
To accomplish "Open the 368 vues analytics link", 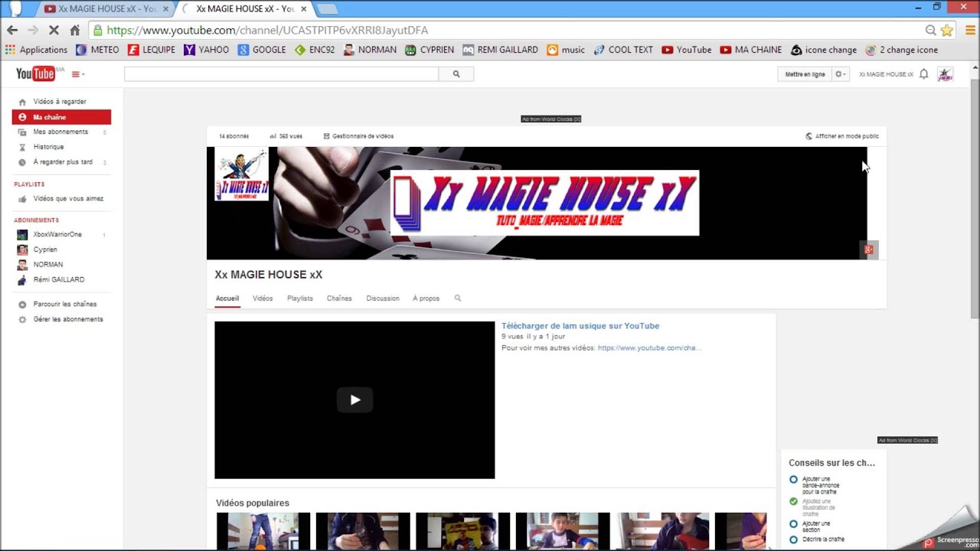I will click(x=286, y=136).
